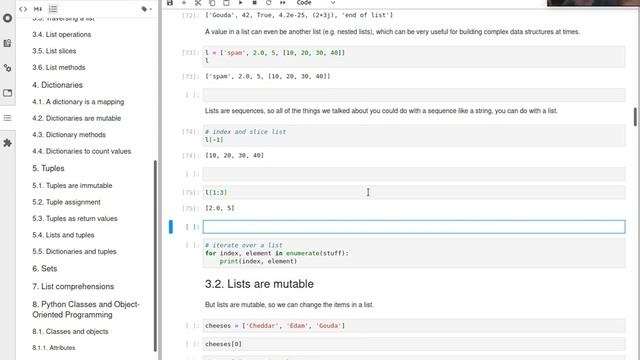The width and height of the screenshot is (640, 360).
Task: Click the 'Lists are sequences' paragraph
Action: pyautogui.click(x=381, y=111)
